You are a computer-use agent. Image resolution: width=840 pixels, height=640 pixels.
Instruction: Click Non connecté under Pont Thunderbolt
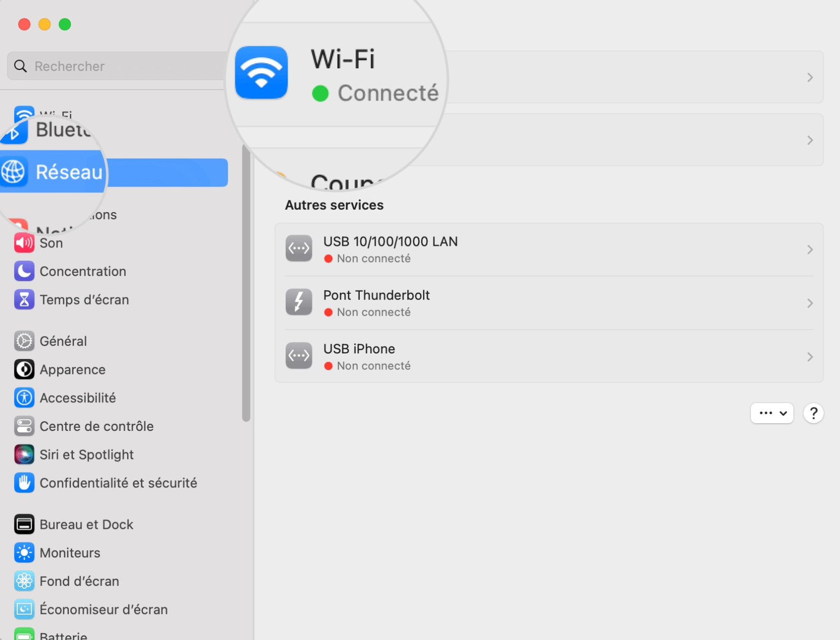(x=374, y=312)
